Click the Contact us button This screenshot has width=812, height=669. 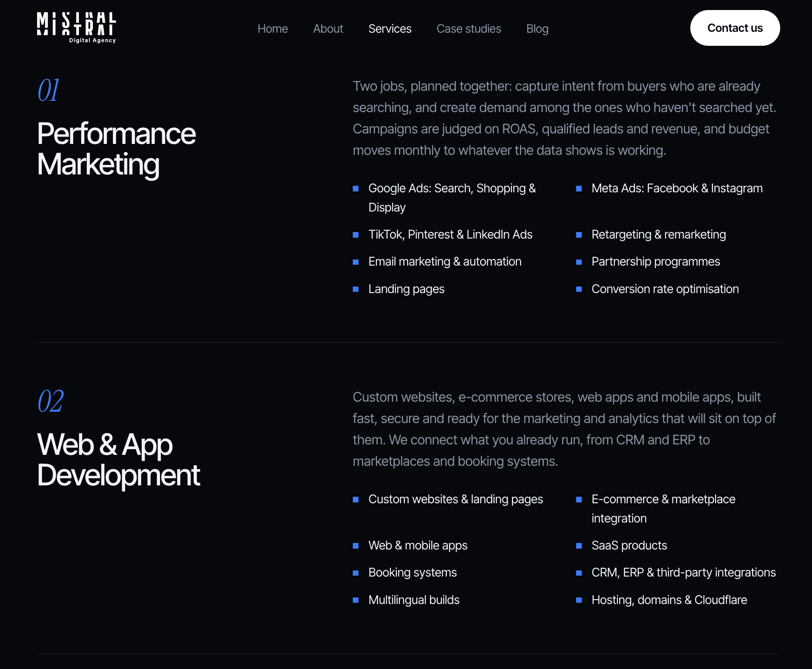coord(735,28)
